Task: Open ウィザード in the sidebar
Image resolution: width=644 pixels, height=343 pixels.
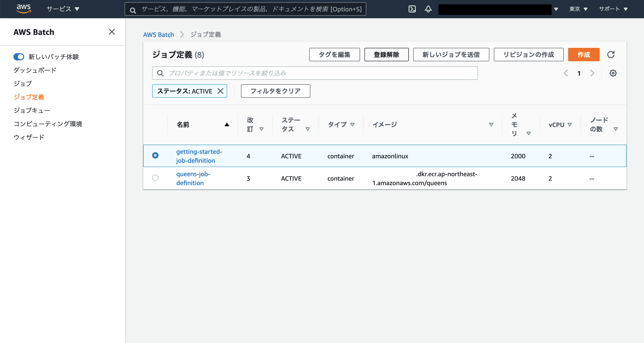Action: click(29, 137)
